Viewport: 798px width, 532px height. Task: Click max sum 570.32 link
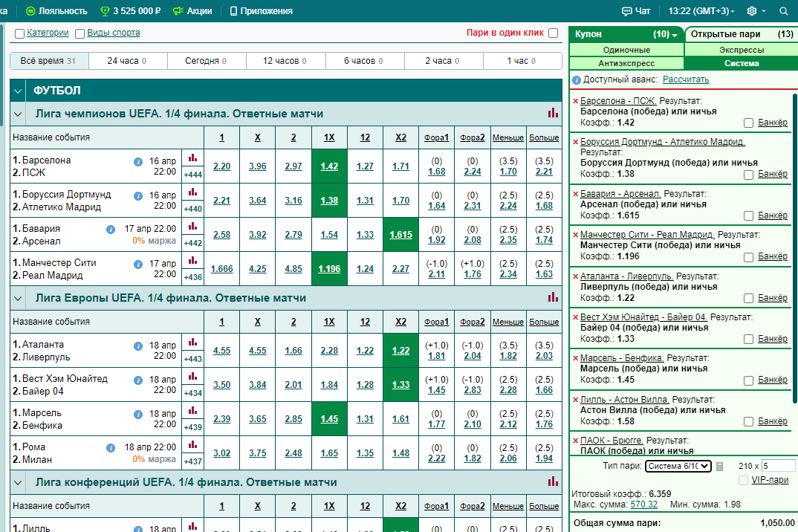643,505
